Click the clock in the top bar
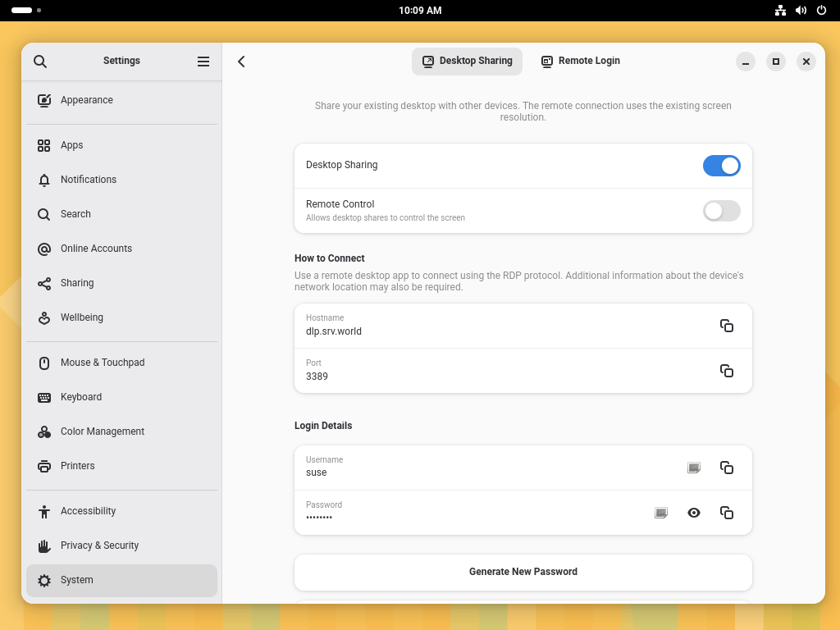Screen dimensions: 840x630 coord(420,11)
